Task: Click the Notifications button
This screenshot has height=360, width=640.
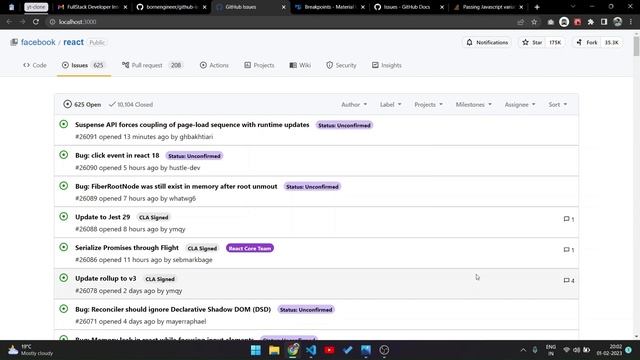Action: click(x=487, y=42)
